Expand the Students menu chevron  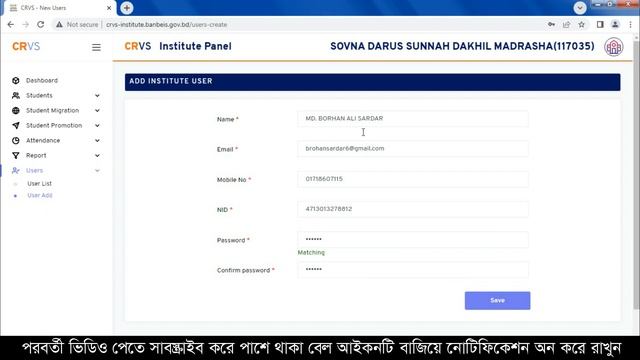click(x=97, y=96)
